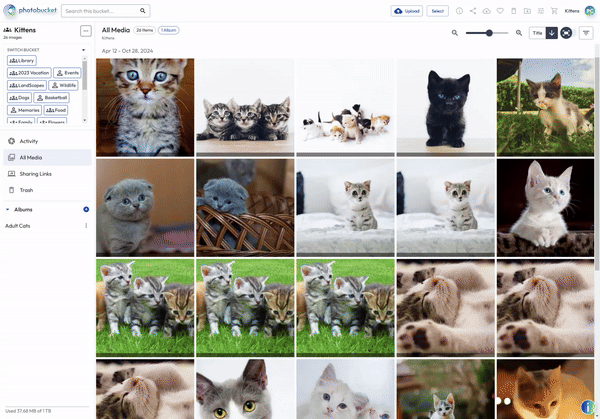Viewport: 600px width, 419px height.
Task: Open the kitten in grass with flower photo
Action: (545, 107)
